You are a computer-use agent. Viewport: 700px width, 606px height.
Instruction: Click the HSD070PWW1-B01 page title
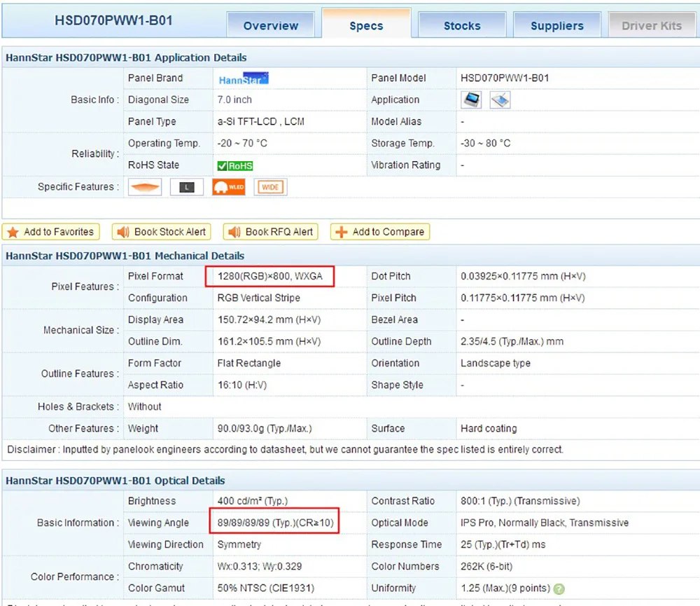tap(113, 20)
